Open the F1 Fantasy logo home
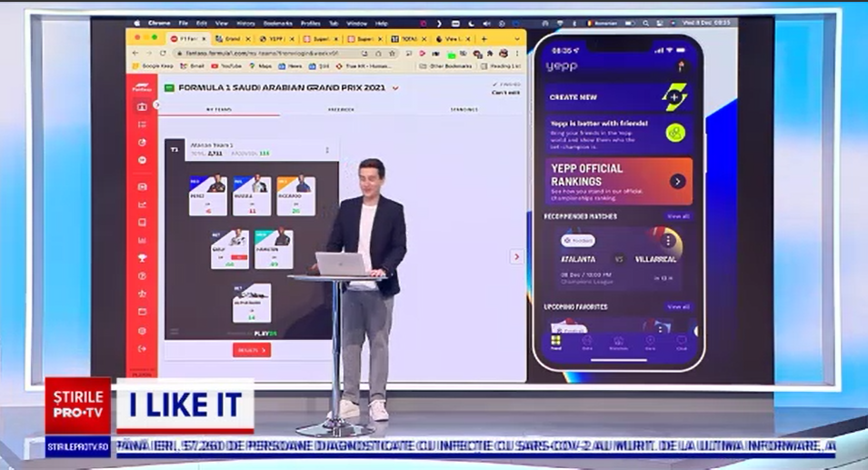 point(142,88)
